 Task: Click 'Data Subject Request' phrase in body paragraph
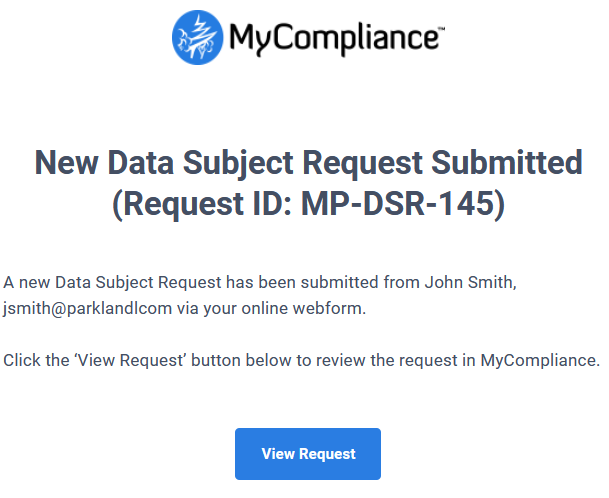coord(138,283)
